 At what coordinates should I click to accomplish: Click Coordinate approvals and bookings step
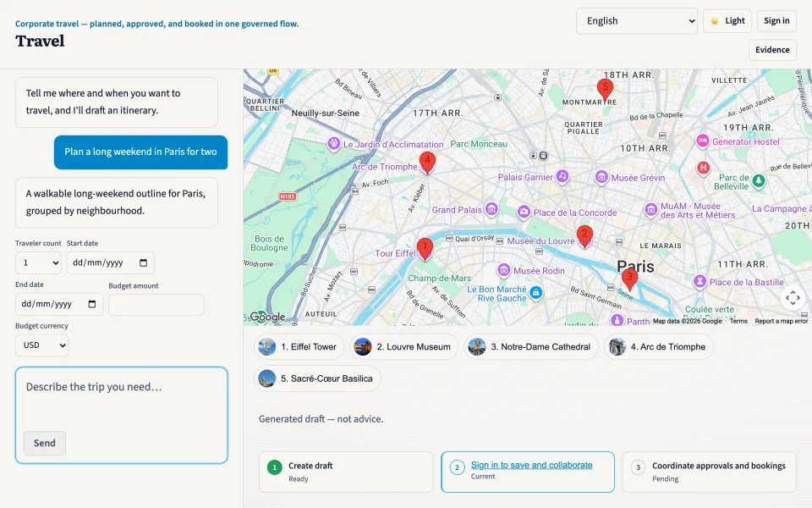tap(709, 472)
